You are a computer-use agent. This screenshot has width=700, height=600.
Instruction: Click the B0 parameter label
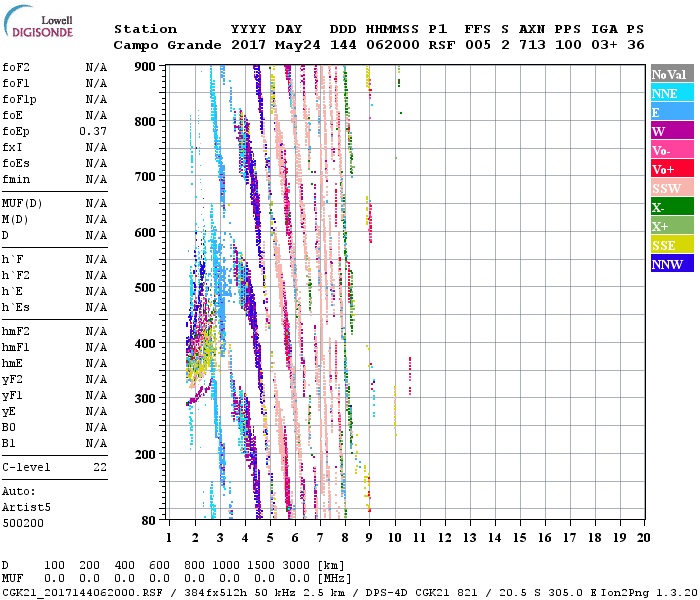click(9, 428)
